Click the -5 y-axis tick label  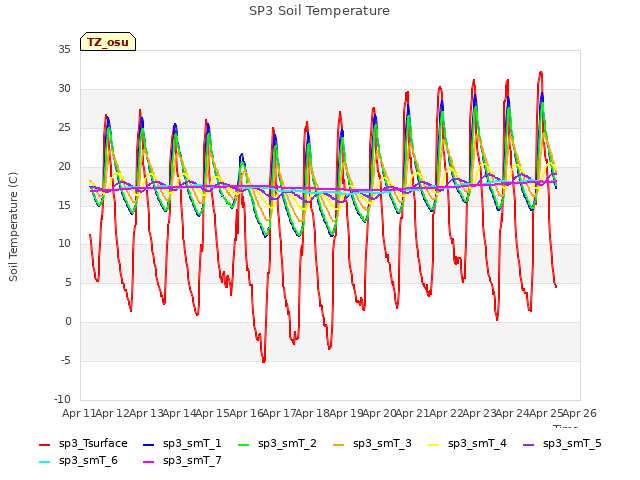pos(66,360)
